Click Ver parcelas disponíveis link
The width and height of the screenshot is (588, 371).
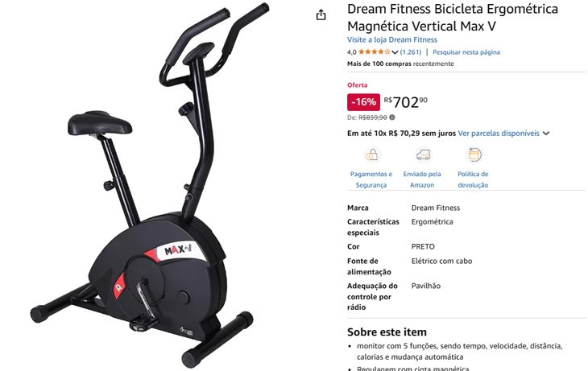pyautogui.click(x=499, y=133)
